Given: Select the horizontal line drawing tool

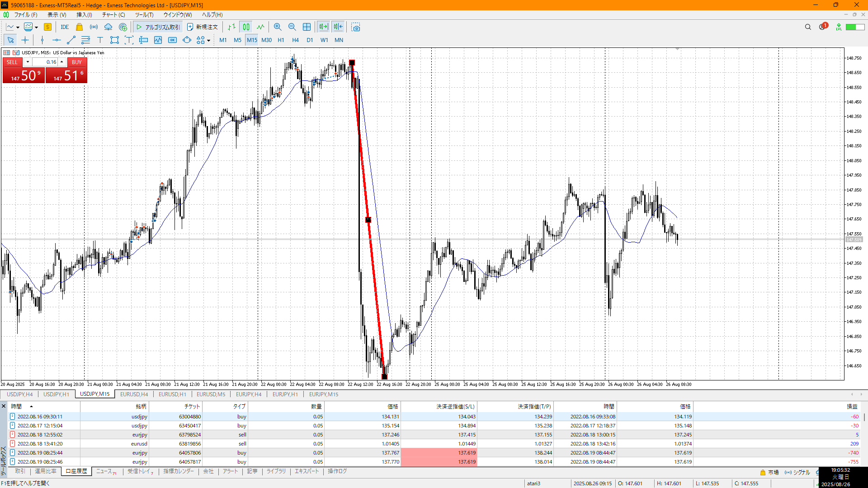Looking at the screenshot, I should pyautogui.click(x=57, y=40).
